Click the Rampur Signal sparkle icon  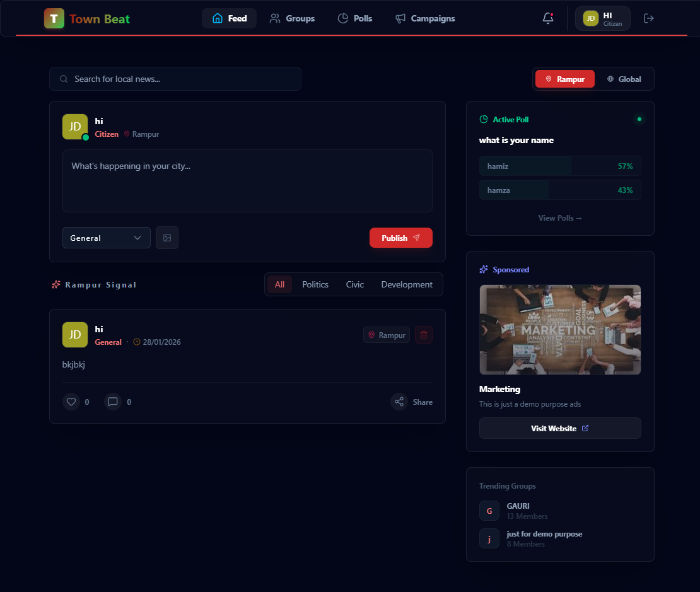click(55, 284)
